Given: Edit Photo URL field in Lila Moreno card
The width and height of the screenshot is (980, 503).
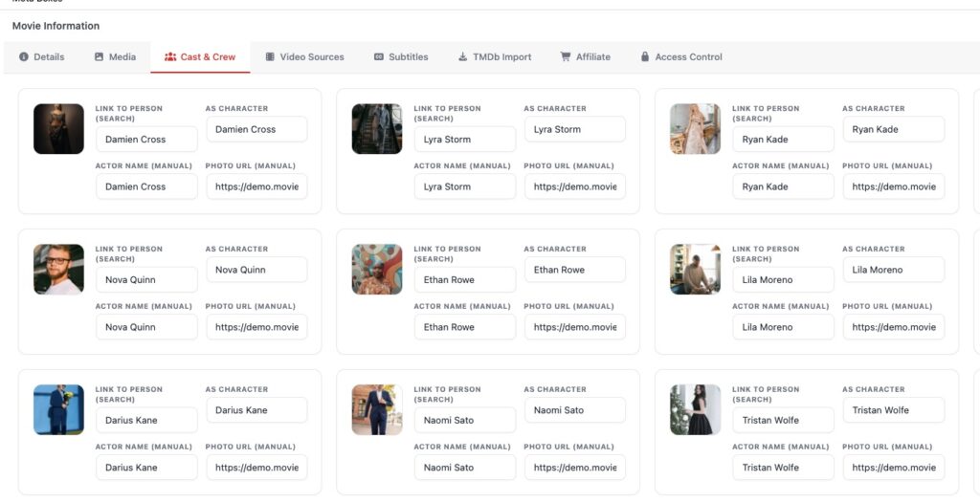Looking at the screenshot, I should [x=893, y=327].
